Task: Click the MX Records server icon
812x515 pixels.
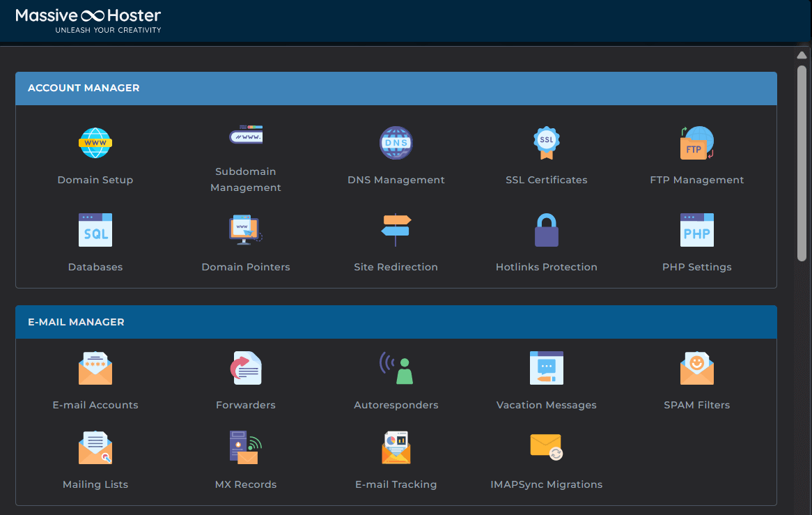Action: 245,448
